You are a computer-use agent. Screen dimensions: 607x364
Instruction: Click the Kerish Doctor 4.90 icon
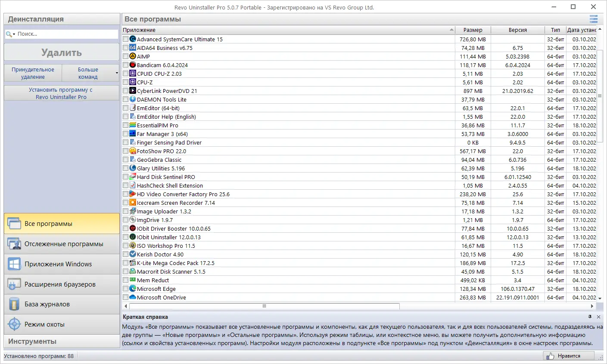pos(133,254)
